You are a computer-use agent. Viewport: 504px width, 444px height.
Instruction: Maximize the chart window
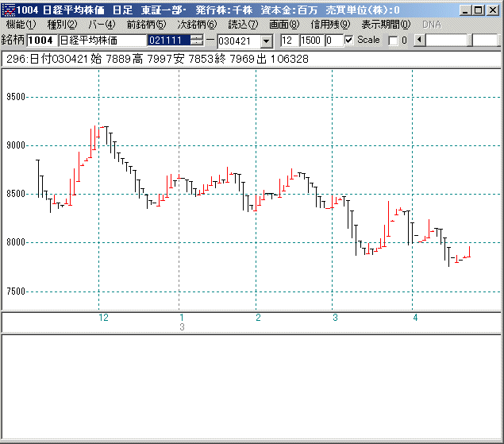[479, 10]
